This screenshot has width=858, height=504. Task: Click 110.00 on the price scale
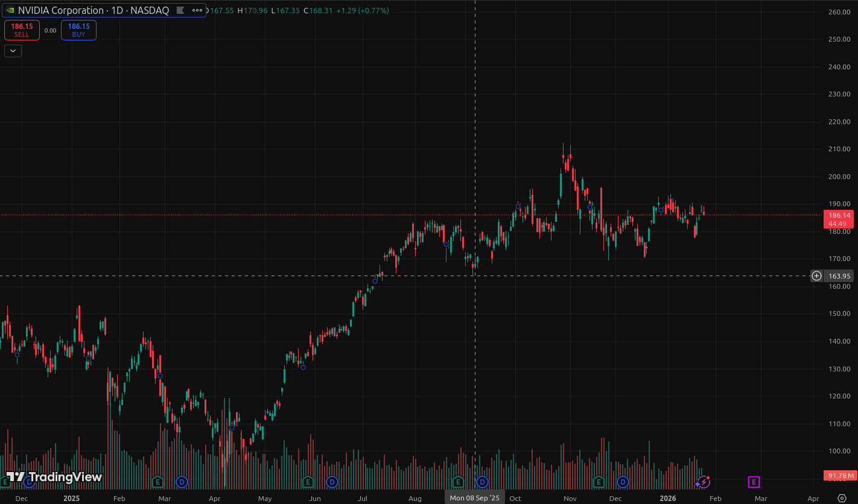840,424
